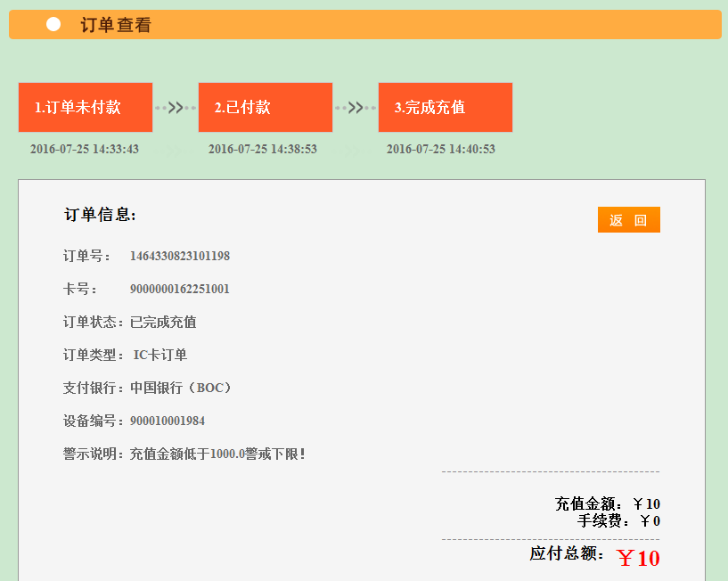Click the order number 1464330823101198
Image resolution: width=728 pixels, height=581 pixels.
coord(180,257)
